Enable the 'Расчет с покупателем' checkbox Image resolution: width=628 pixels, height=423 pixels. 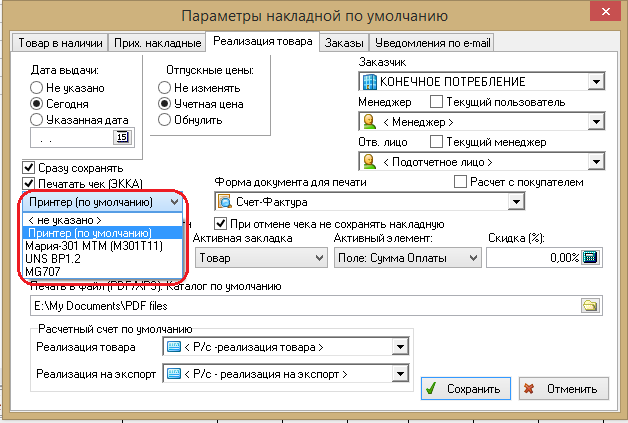489,182
